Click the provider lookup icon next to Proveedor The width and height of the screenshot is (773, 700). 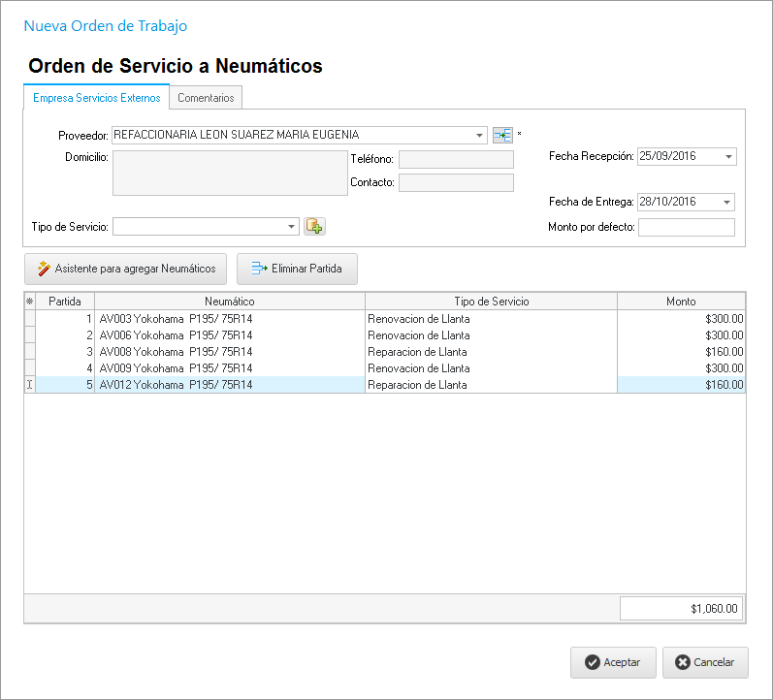tap(502, 135)
